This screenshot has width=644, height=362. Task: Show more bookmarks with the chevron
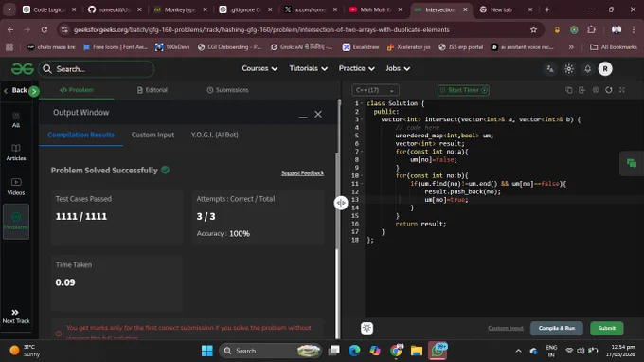tap(571, 47)
